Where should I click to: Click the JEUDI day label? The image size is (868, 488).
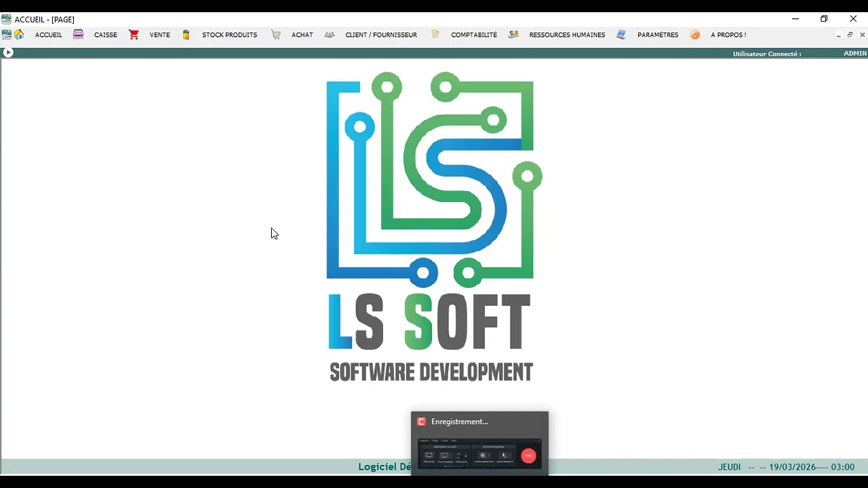tap(730, 467)
